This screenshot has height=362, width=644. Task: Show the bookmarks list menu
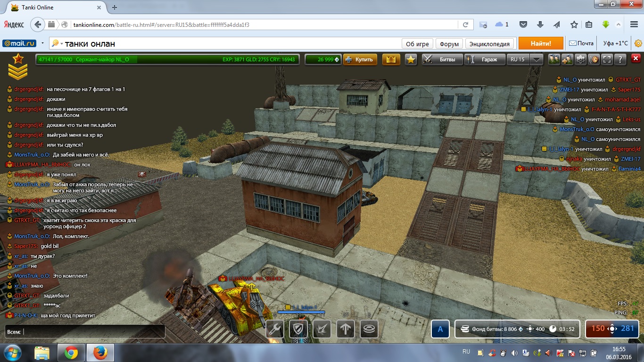pyautogui.click(x=589, y=25)
